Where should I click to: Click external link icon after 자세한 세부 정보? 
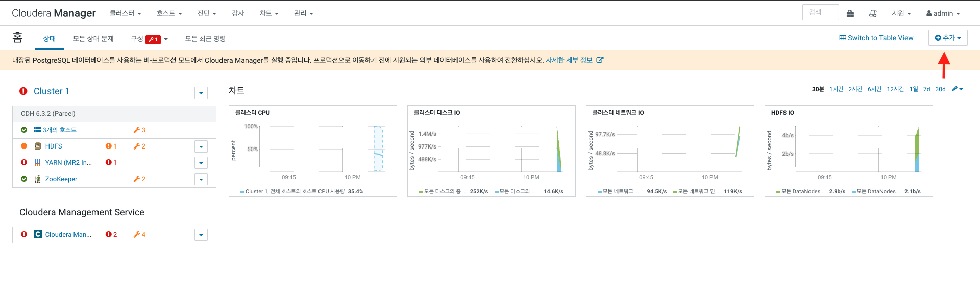coord(600,60)
